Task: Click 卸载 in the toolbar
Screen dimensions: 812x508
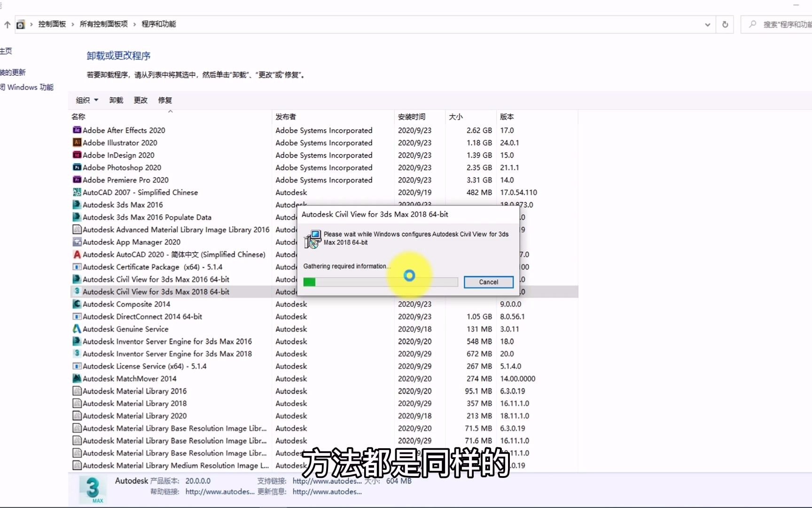Action: [116, 100]
